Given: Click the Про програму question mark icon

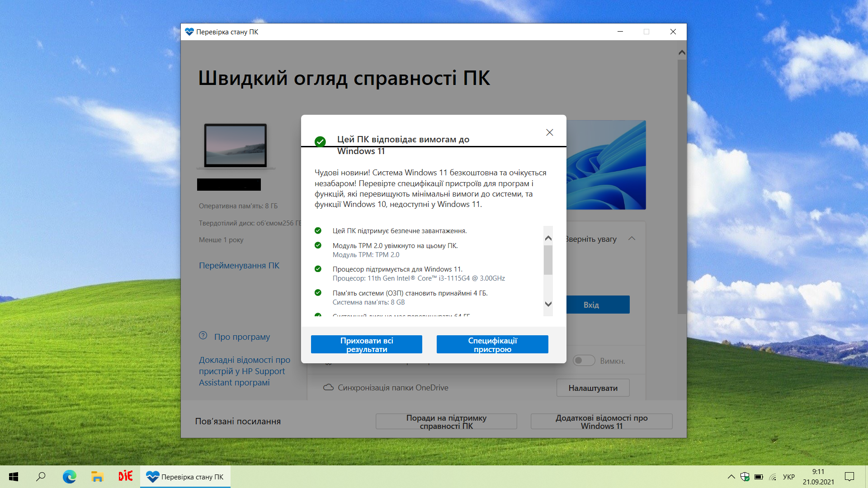Looking at the screenshot, I should coord(203,336).
